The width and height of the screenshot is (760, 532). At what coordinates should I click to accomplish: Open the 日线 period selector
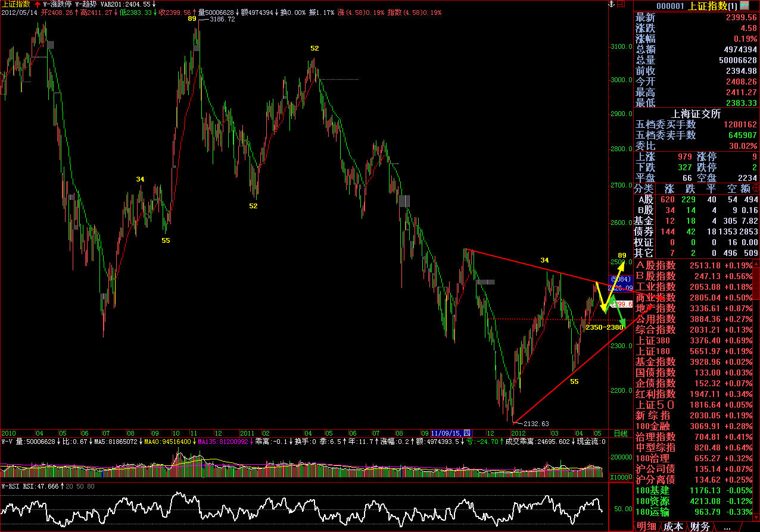click(620, 433)
